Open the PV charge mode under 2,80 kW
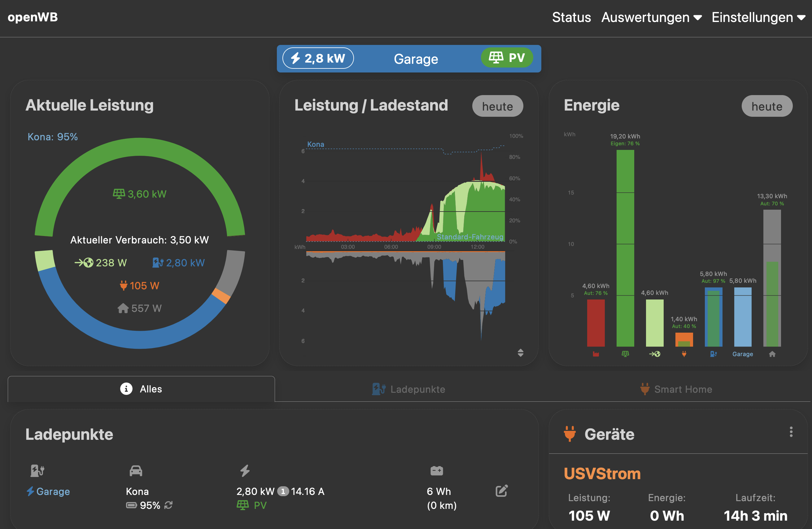The image size is (812, 529). coord(252,505)
